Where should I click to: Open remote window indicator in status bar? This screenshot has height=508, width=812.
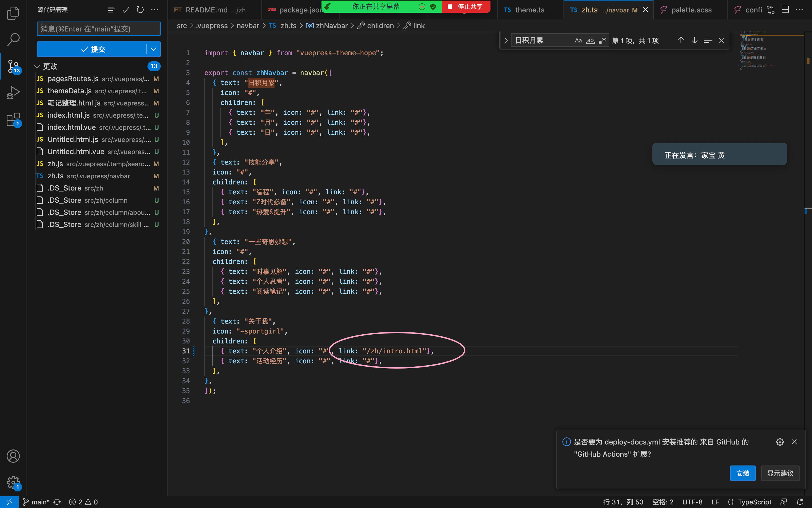[x=9, y=502]
